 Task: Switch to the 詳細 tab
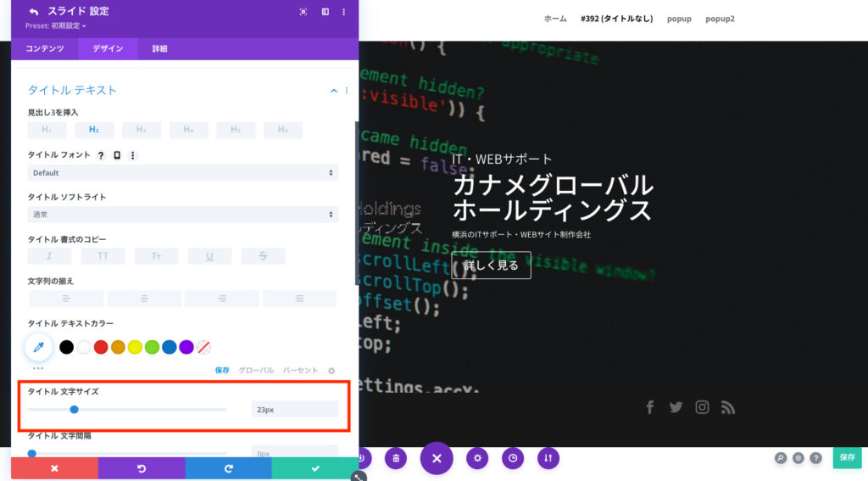pos(160,48)
